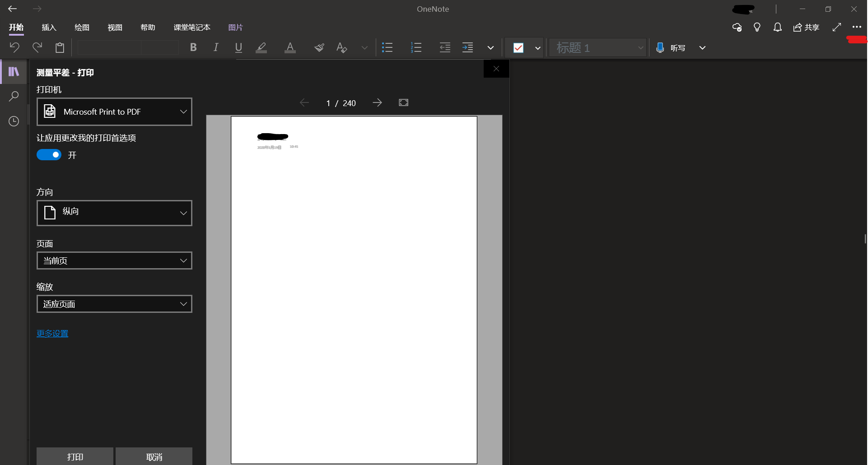Select the Microsoft Print to PDF printer dropdown

[114, 112]
